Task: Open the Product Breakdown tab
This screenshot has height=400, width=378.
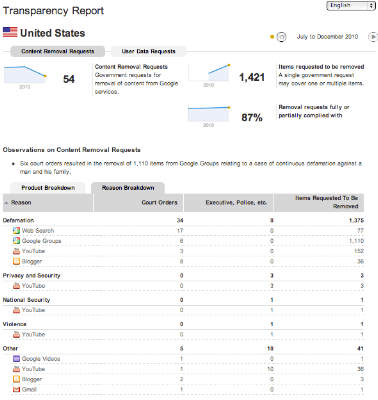Action: [x=48, y=188]
